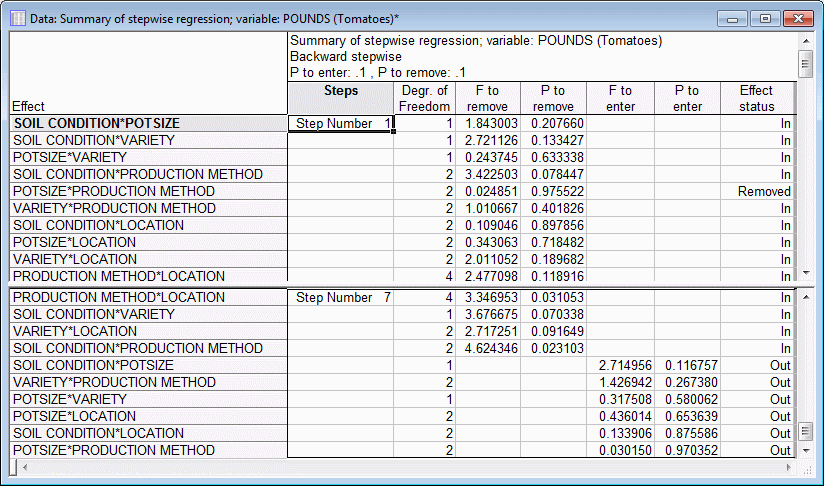Select the Degr. of Freedom column header

(x=425, y=98)
